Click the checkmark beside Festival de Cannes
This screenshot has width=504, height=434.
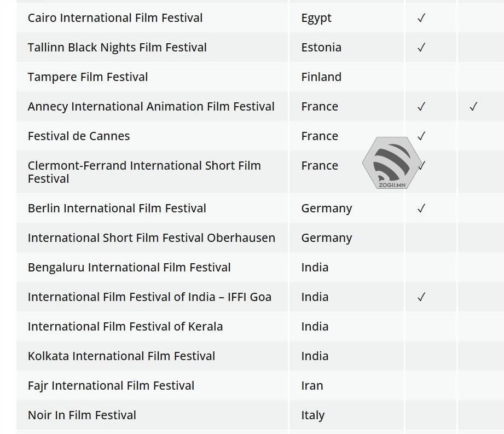(421, 136)
